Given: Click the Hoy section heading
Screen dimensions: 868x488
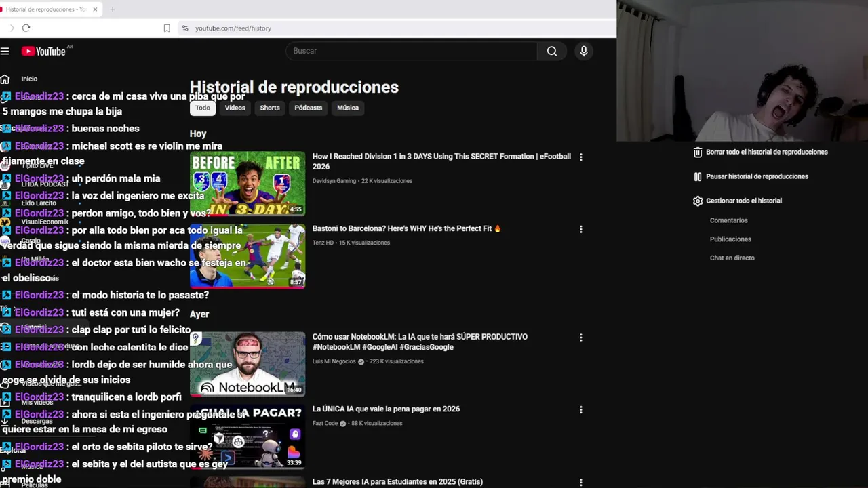Looking at the screenshot, I should click(x=198, y=134).
